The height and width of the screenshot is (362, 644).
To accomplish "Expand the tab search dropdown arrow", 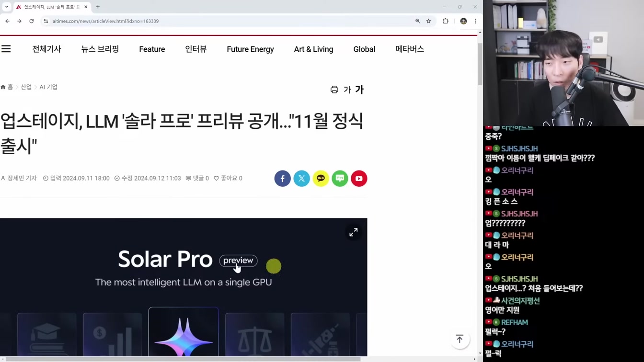I will 6,7.
